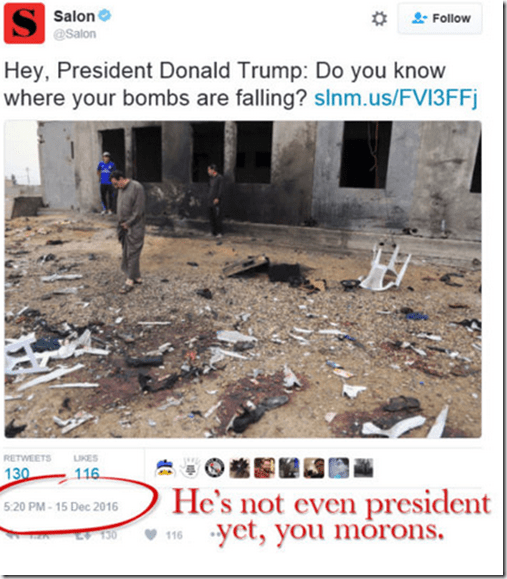Viewport: 507px width, 579px height.
Task: Click the verified badge next to Salon
Action: [x=105, y=16]
